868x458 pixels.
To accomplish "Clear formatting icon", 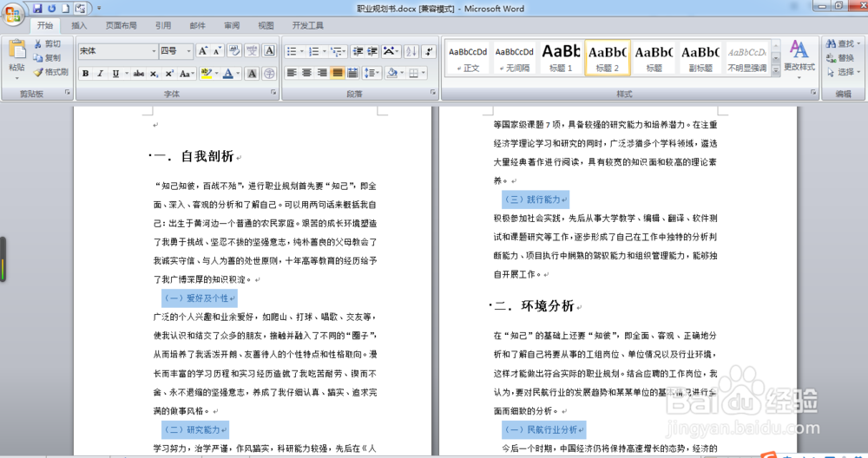I will click(x=234, y=51).
